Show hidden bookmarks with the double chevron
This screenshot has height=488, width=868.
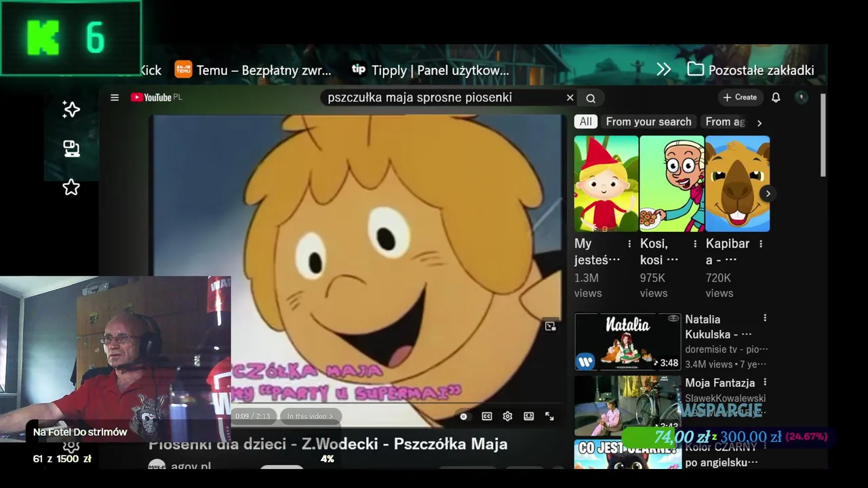coord(664,70)
